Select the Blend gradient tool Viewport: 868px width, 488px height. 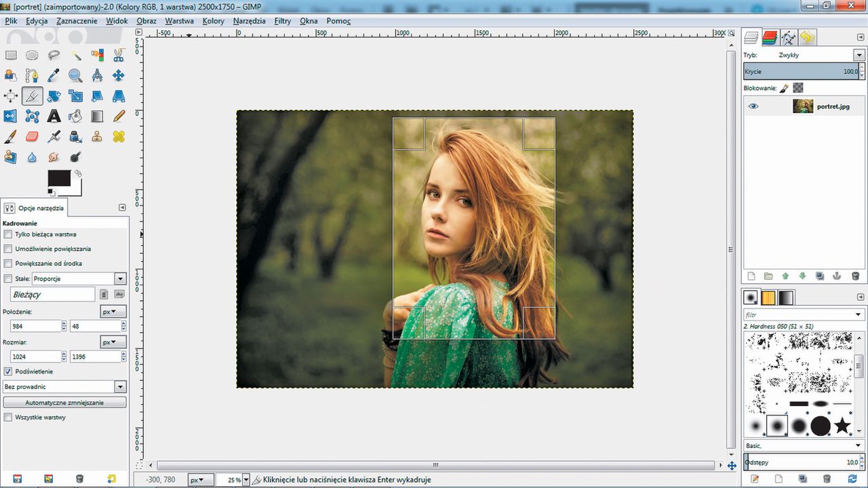(x=97, y=117)
